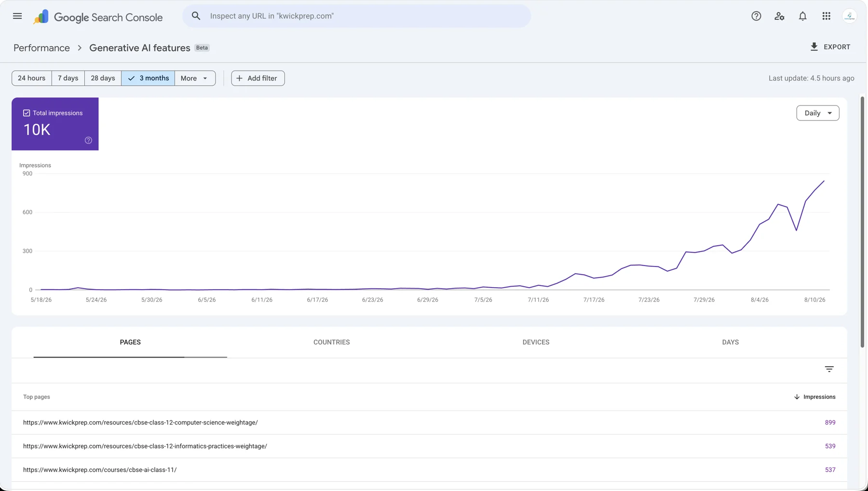Image resolution: width=868 pixels, height=491 pixels.
Task: Click the 600 y-axis label
Action: tap(27, 212)
